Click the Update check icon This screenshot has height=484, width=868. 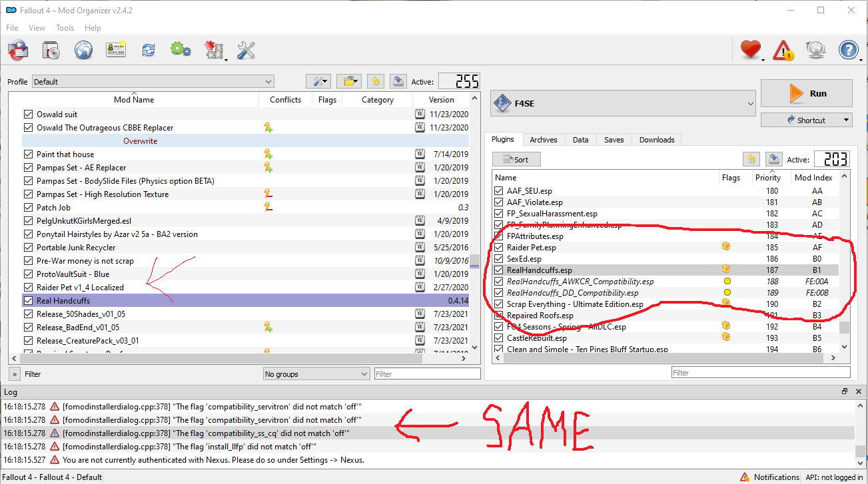[x=816, y=50]
